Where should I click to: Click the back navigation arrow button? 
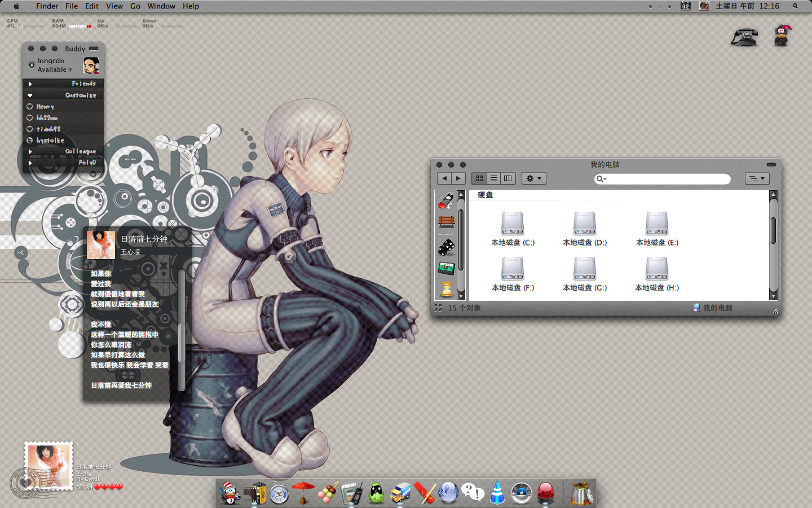tap(444, 178)
